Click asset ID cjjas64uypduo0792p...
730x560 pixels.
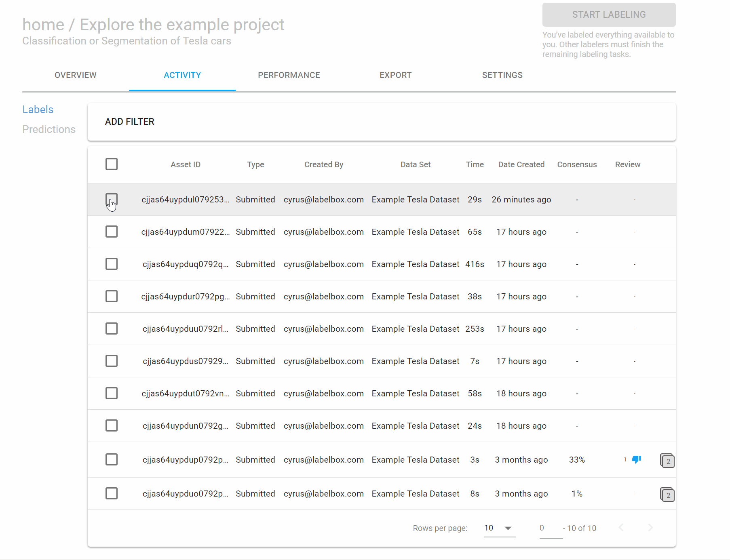tap(186, 494)
